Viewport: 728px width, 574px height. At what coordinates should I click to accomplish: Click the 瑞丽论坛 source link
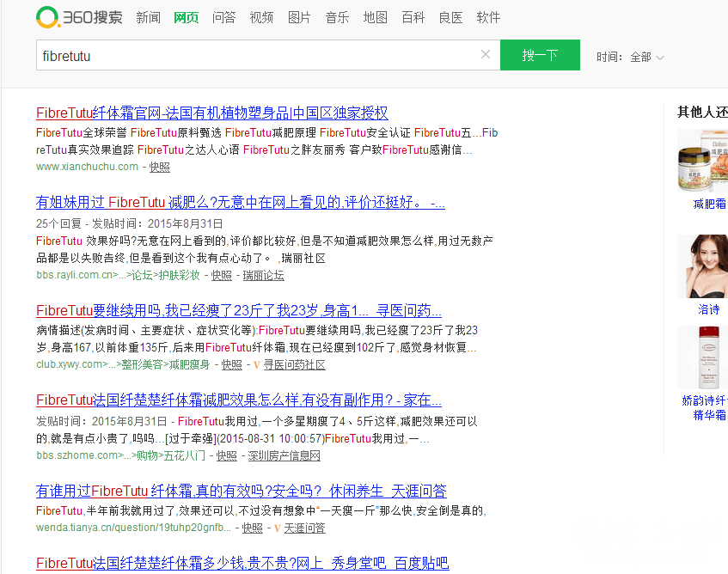click(264, 276)
